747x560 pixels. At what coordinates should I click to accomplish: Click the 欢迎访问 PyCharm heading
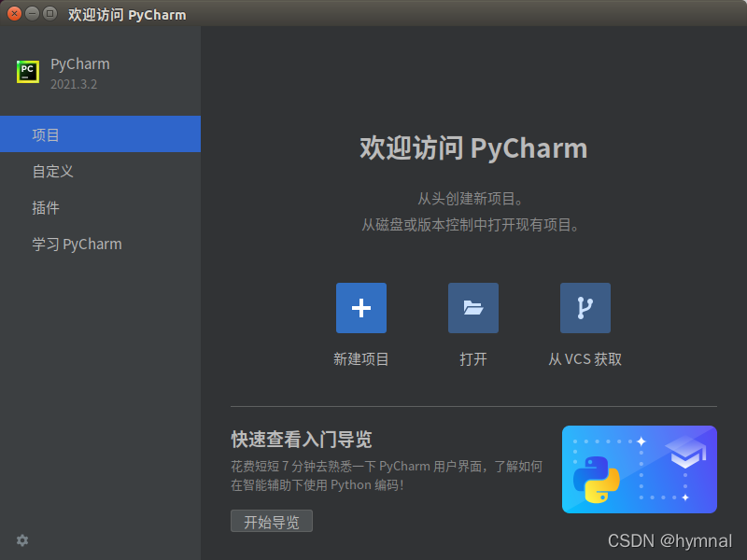click(473, 148)
